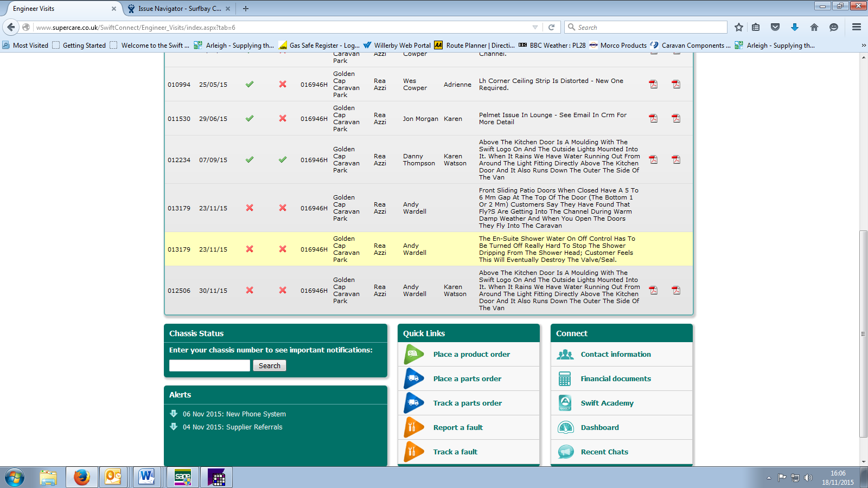Click the taskbar clock showing 16:06
868x488 pixels.
(x=838, y=473)
